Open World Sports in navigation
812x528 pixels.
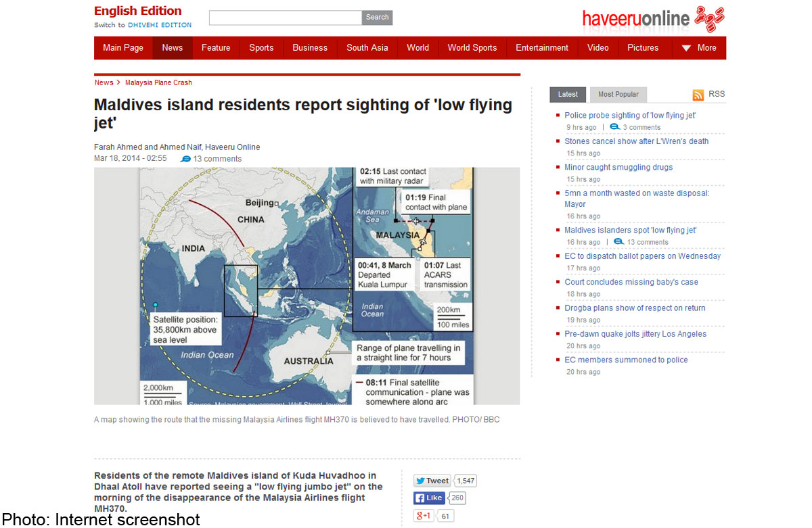coord(472,48)
